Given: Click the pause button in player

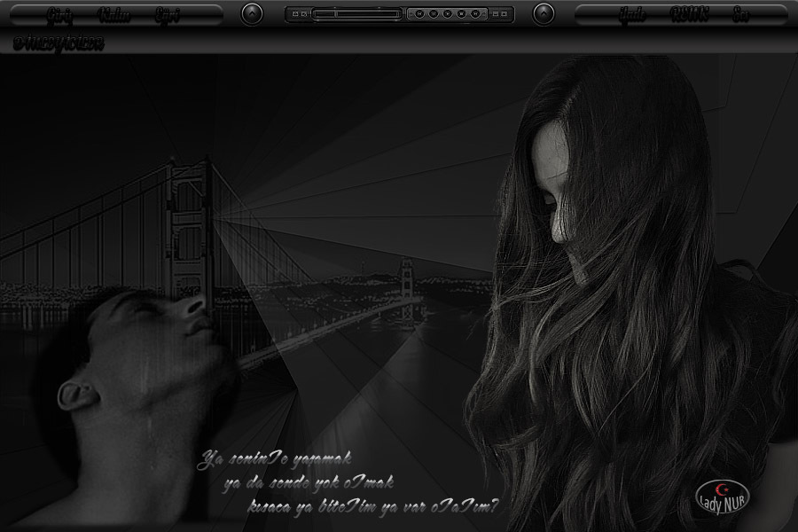Looking at the screenshot, I should [433, 13].
